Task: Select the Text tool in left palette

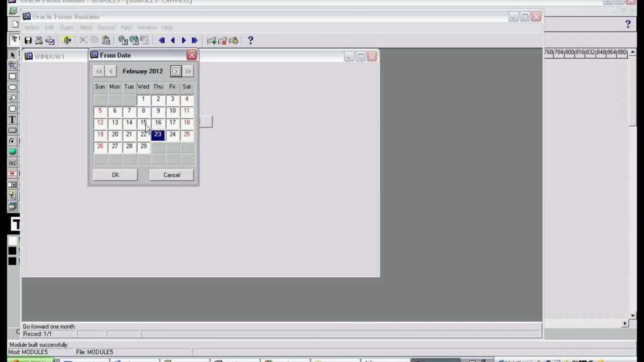Action: tap(12, 119)
